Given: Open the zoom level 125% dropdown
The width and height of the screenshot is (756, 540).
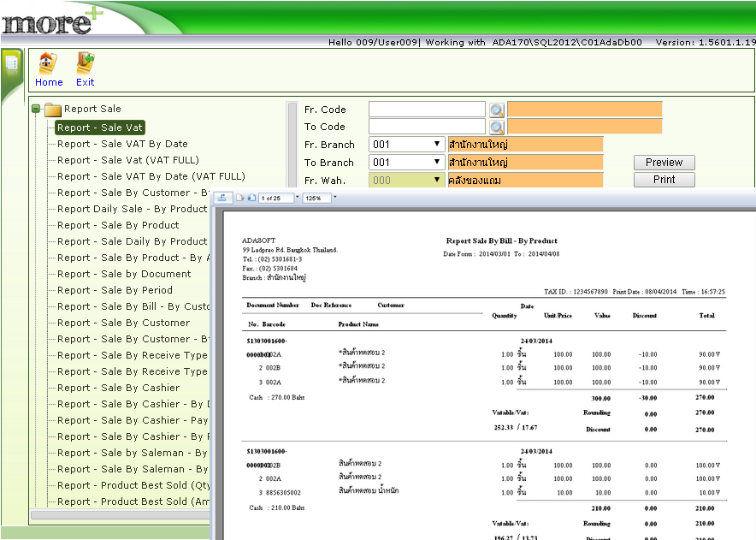Looking at the screenshot, I should [x=335, y=198].
